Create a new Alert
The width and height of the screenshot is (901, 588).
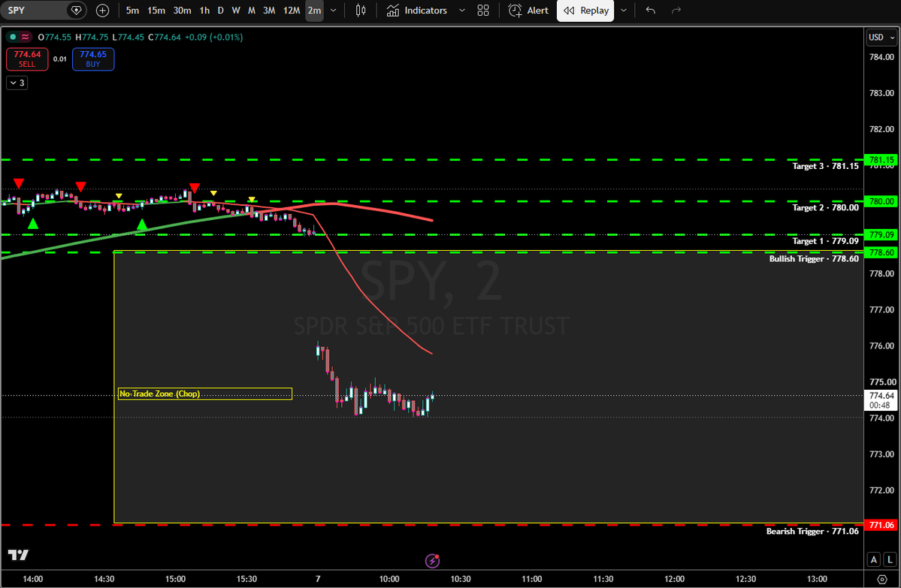528,11
